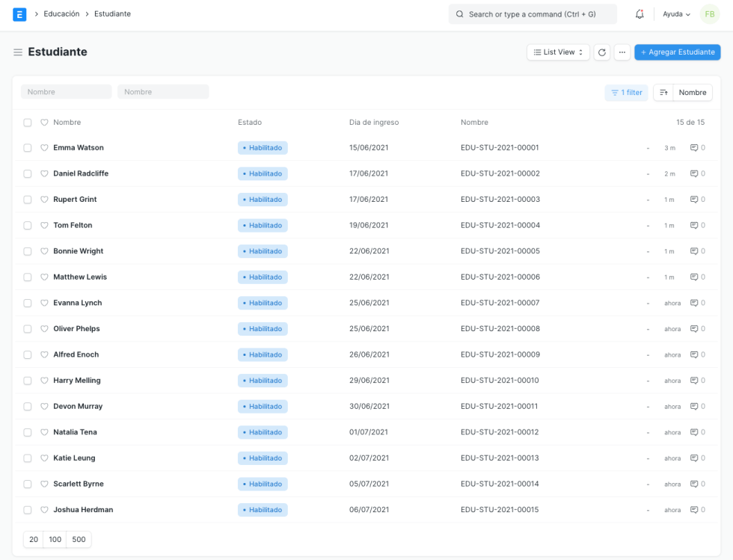Click the Estado column header

click(250, 123)
